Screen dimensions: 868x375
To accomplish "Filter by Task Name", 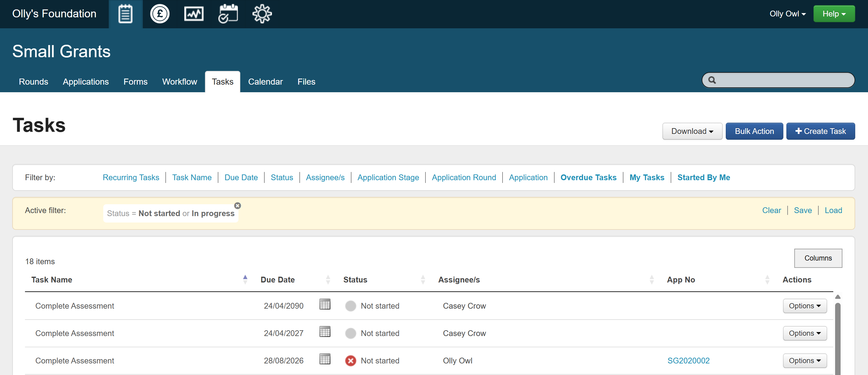I will coord(192,177).
